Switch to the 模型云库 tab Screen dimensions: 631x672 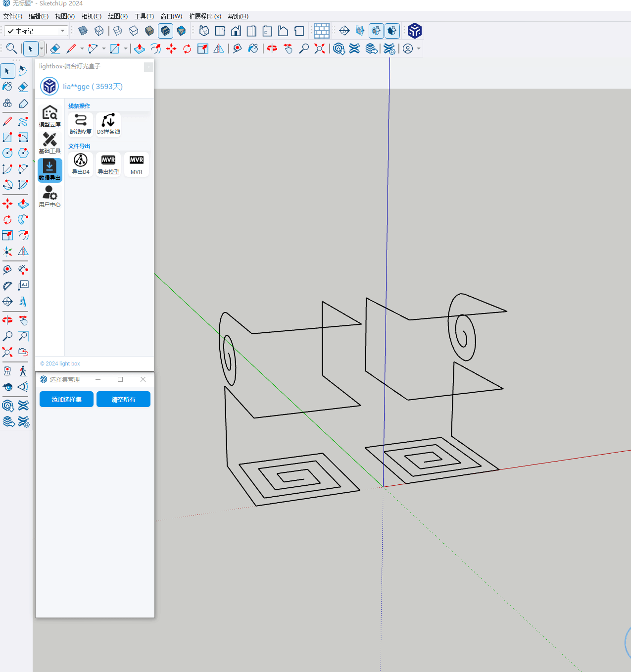pos(49,116)
